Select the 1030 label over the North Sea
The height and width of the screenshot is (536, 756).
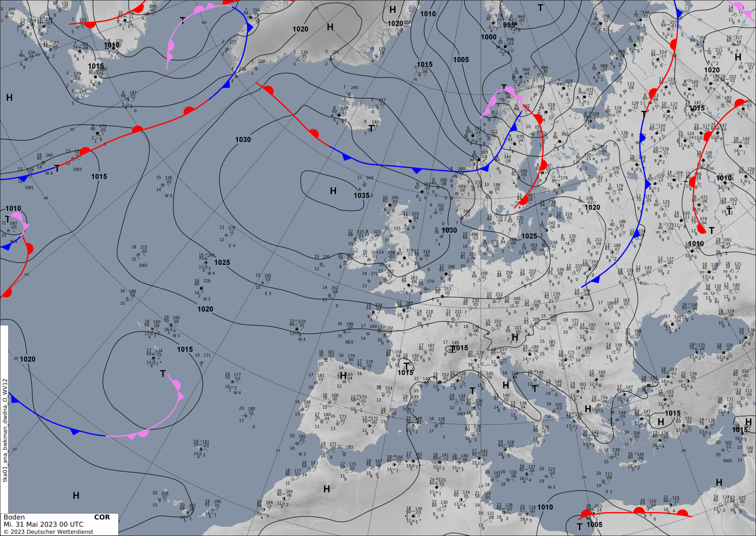click(x=449, y=230)
